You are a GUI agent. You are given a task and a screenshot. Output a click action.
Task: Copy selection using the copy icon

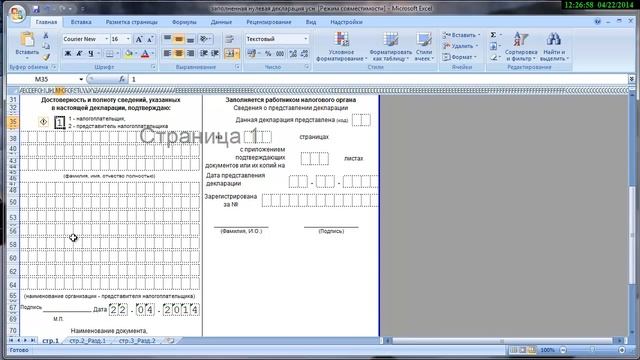click(46, 47)
